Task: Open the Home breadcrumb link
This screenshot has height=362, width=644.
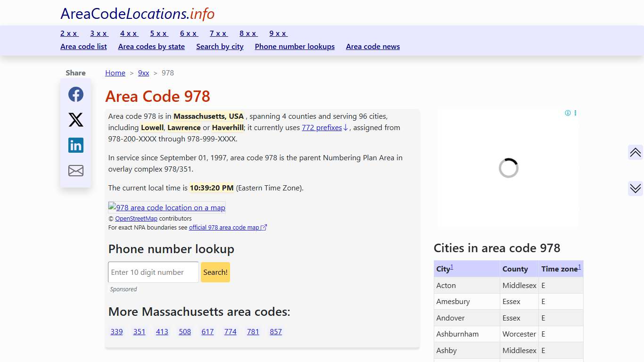Action: point(115,73)
